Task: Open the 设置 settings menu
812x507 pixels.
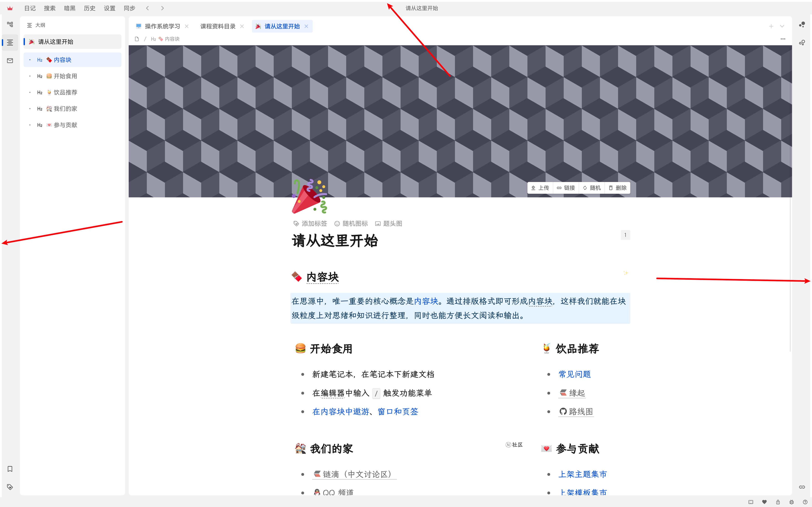Action: [x=109, y=8]
